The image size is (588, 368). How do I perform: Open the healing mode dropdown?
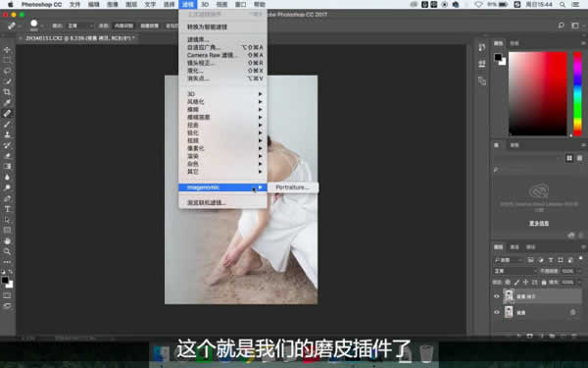[x=80, y=26]
